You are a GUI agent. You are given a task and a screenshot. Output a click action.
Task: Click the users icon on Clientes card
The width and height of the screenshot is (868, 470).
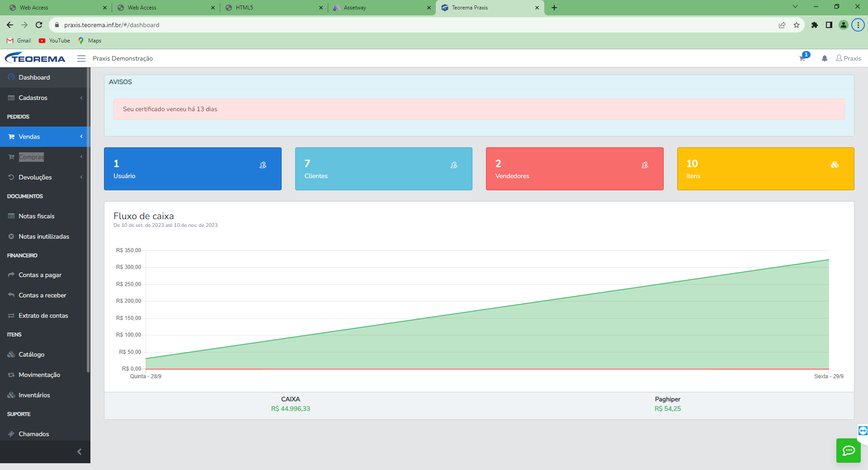[x=454, y=165]
